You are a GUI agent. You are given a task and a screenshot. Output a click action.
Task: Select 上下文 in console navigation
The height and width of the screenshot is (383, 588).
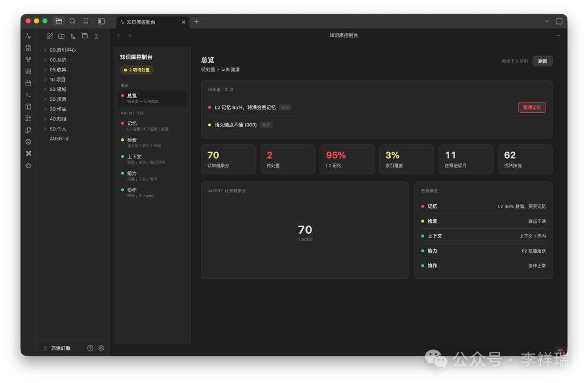point(152,159)
